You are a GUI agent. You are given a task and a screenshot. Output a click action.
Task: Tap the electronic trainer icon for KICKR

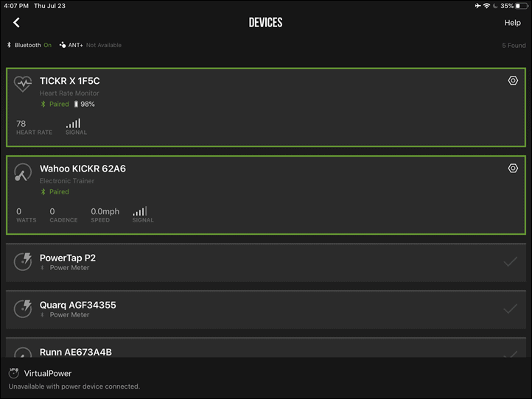tap(23, 172)
